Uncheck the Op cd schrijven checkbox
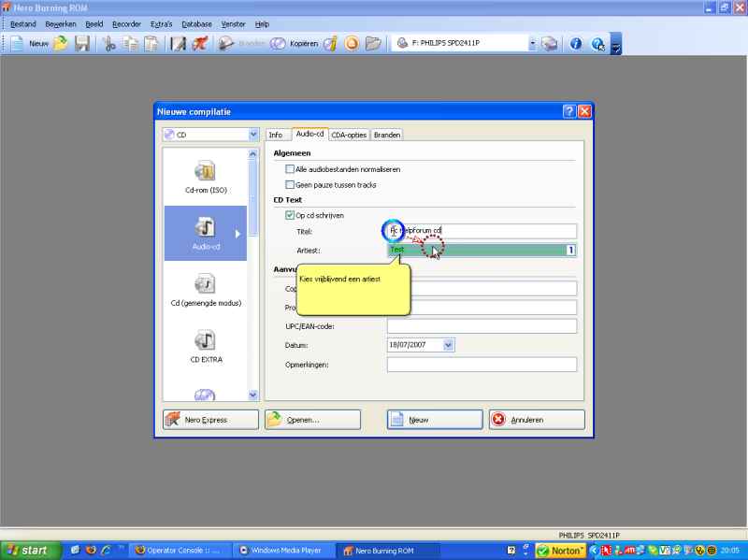748x560 pixels. click(290, 215)
